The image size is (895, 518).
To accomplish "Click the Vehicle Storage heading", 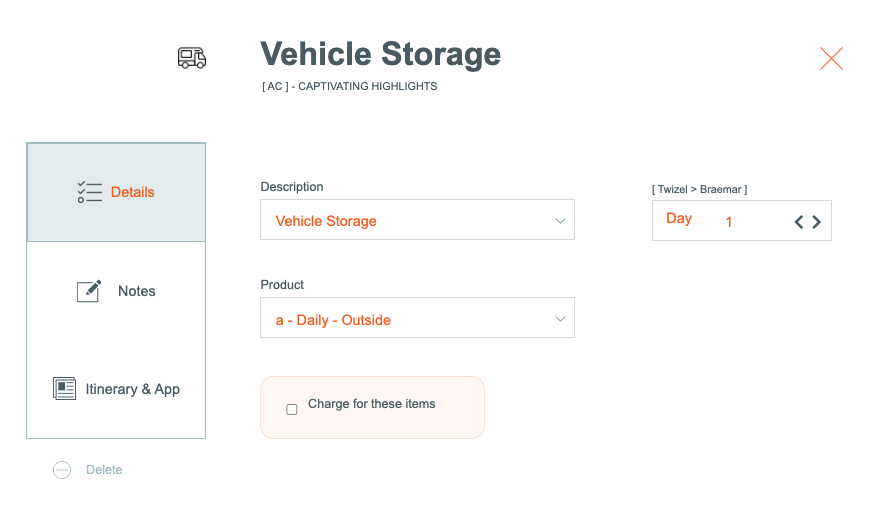I will (380, 54).
